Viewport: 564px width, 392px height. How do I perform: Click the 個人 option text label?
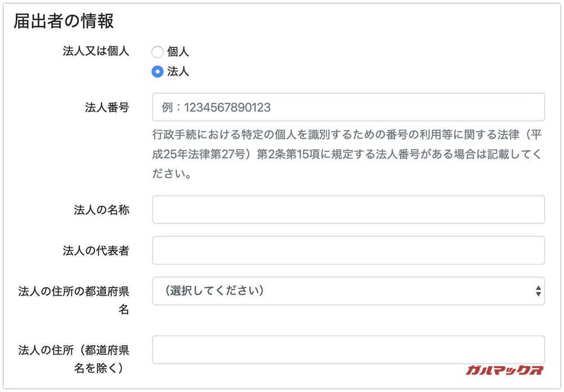[x=177, y=52]
